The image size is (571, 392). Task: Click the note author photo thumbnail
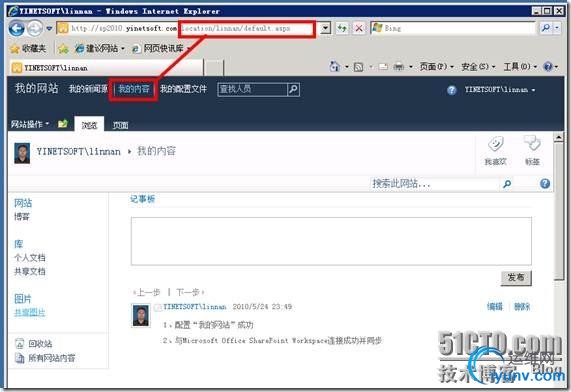[x=141, y=315]
